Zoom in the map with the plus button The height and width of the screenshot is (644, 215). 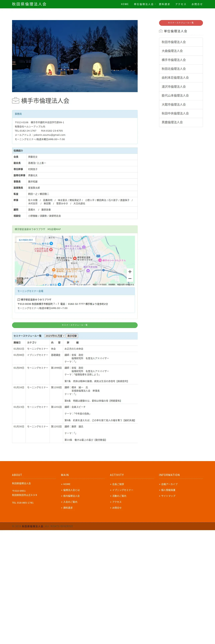130,272
